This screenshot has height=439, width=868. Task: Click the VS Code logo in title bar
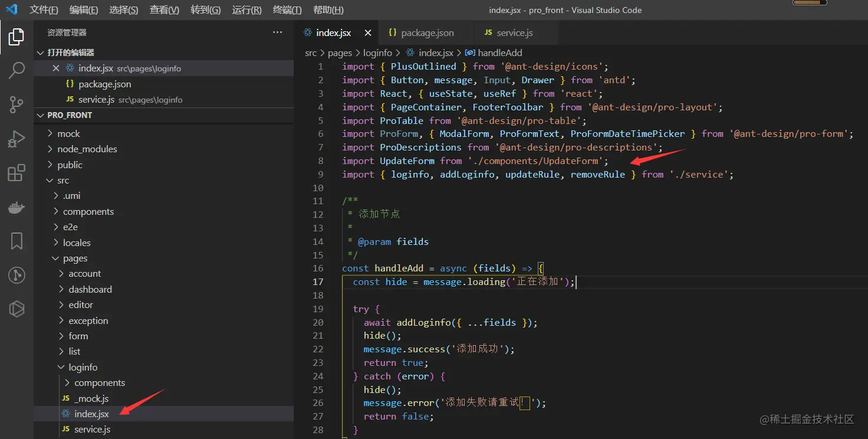tap(12, 10)
